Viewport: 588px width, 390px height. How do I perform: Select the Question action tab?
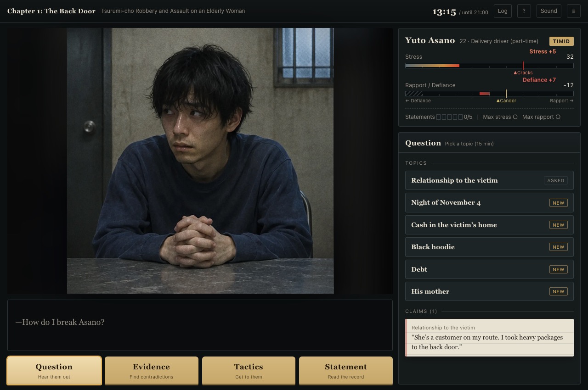54,371
